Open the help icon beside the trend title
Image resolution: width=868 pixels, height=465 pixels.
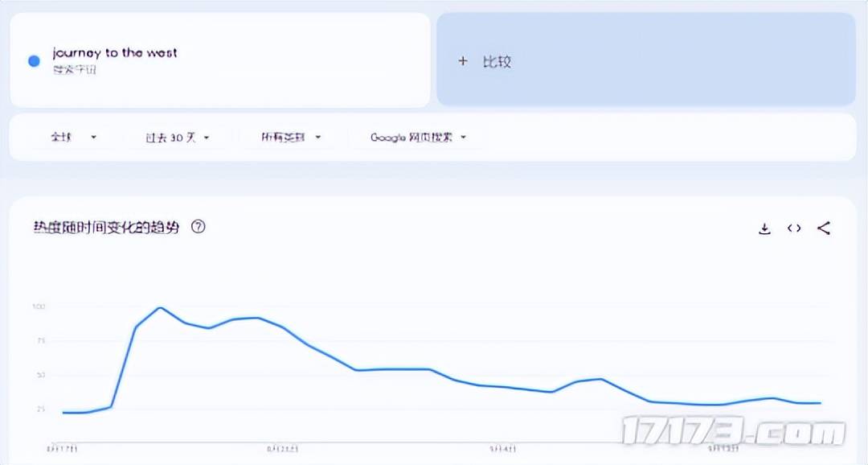[199, 227]
